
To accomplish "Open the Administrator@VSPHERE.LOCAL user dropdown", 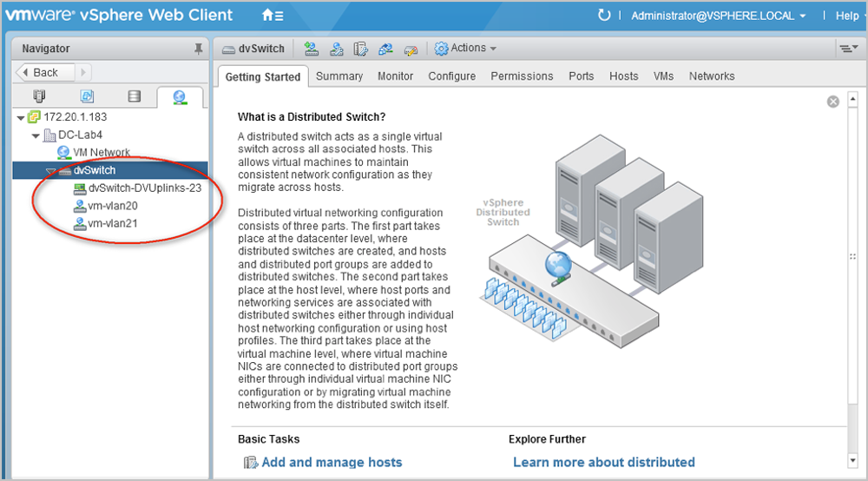I will tap(718, 16).
